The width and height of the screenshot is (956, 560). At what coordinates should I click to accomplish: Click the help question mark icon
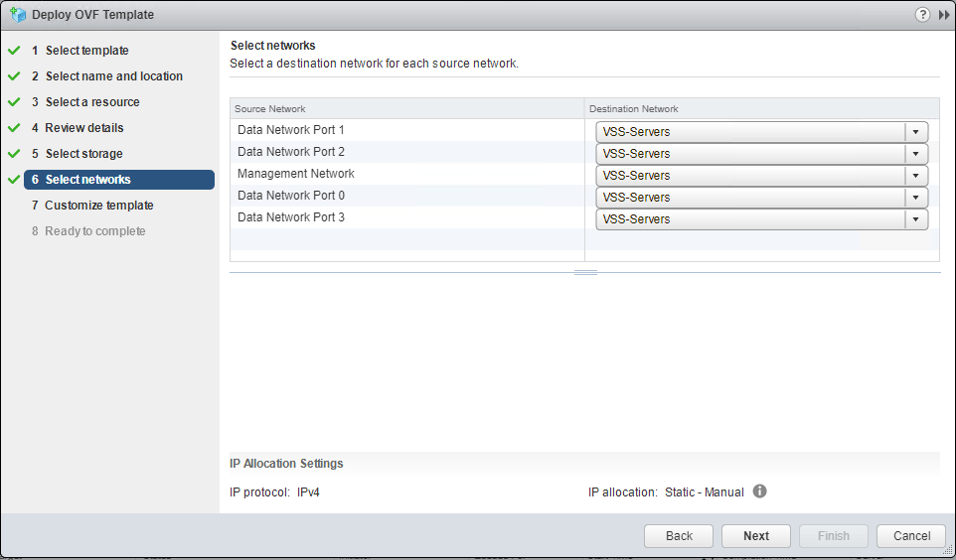pyautogui.click(x=922, y=15)
